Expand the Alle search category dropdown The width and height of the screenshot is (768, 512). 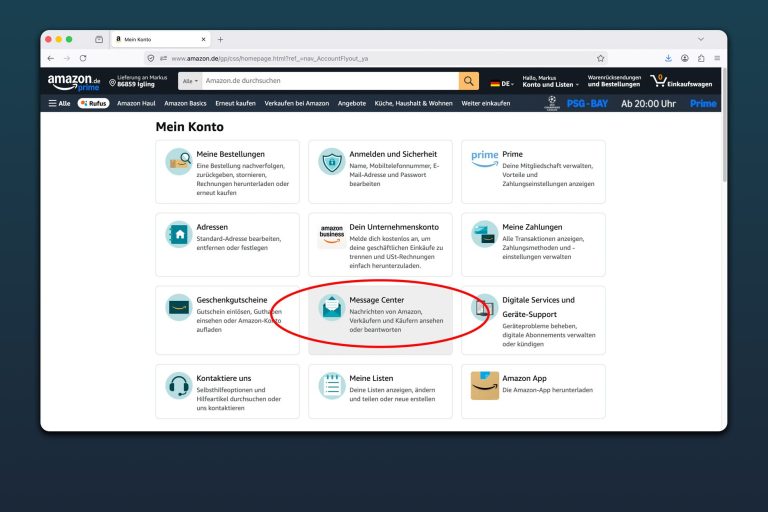[x=191, y=81]
